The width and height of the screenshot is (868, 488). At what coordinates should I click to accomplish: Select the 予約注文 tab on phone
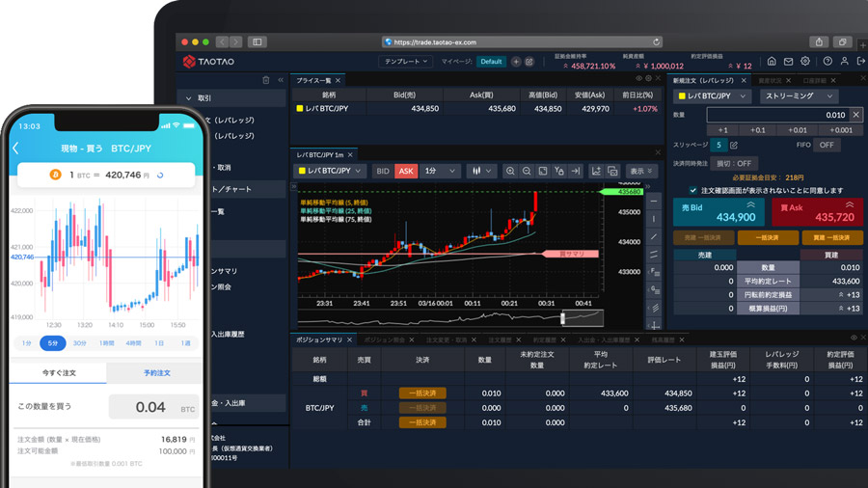coord(156,373)
